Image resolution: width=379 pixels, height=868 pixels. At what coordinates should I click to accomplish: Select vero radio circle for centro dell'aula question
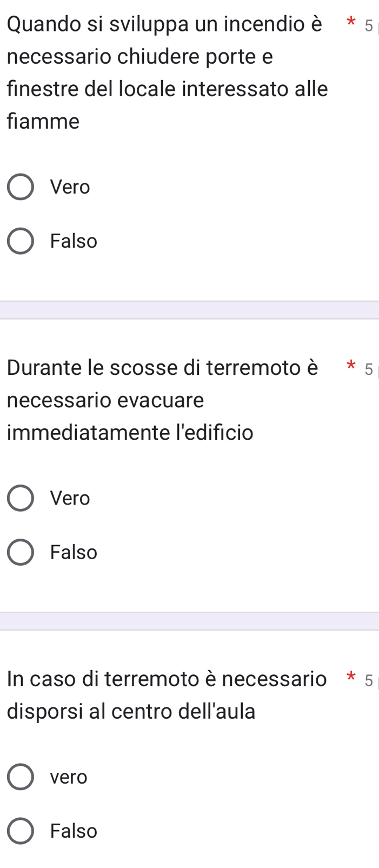pyautogui.click(x=21, y=777)
